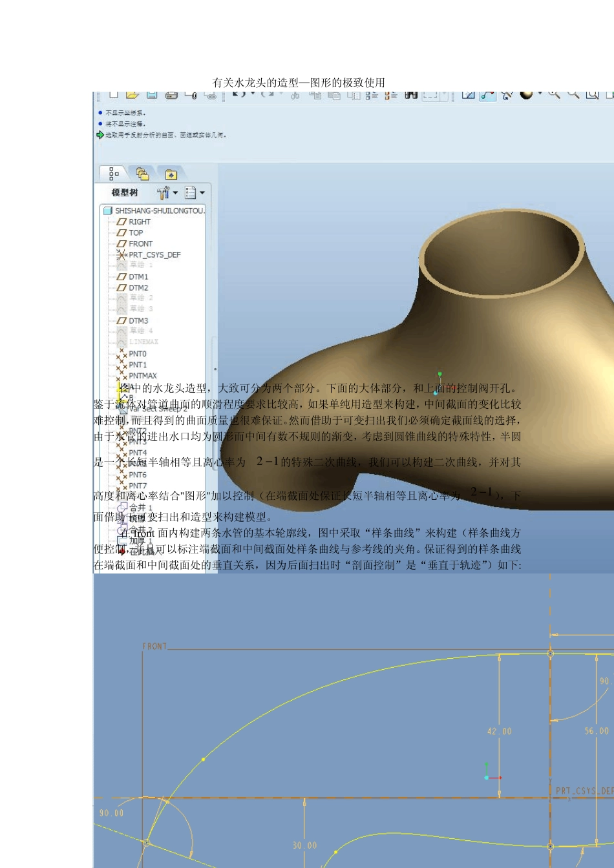Open the model tree tab
The width and height of the screenshot is (614, 868).
pyautogui.click(x=114, y=174)
